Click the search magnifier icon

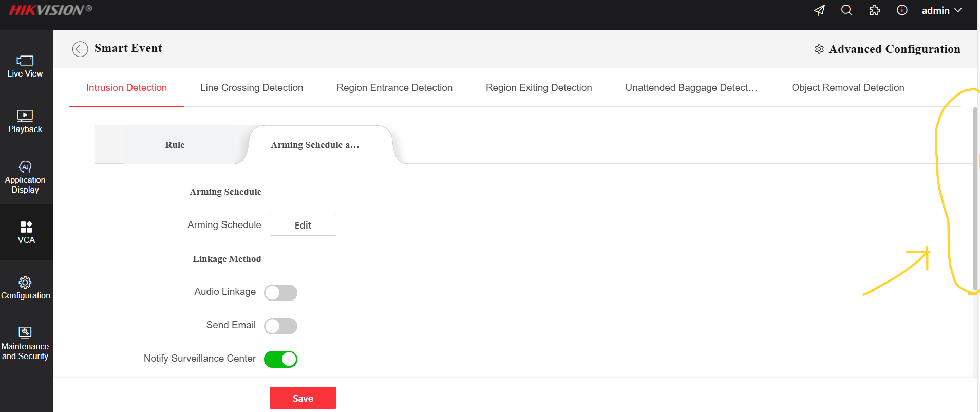coord(846,10)
